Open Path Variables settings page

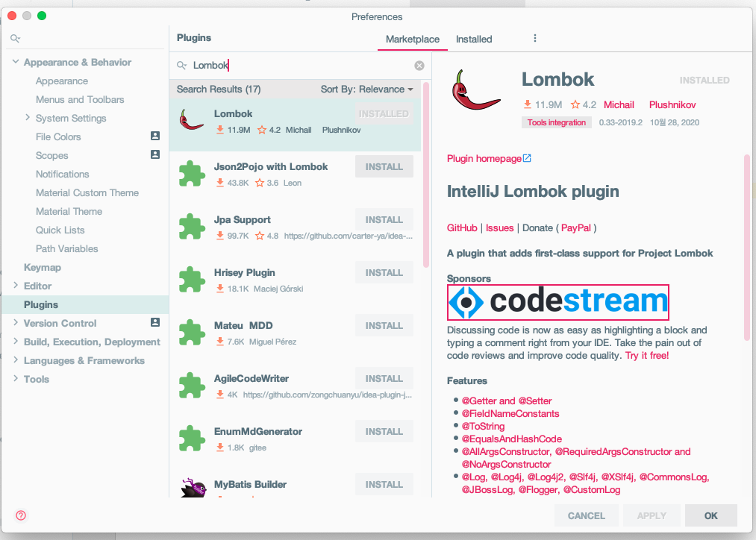pos(67,248)
